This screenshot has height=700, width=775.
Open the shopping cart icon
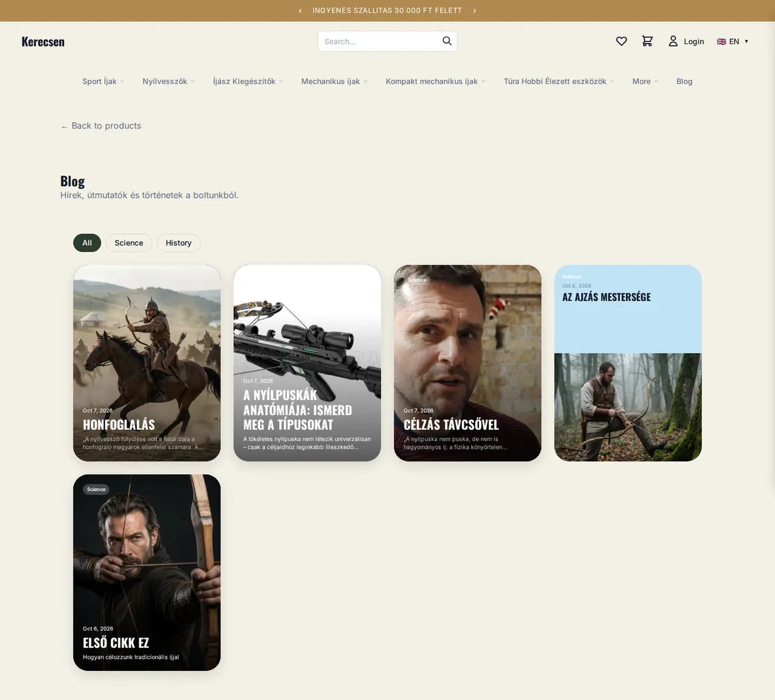[647, 41]
